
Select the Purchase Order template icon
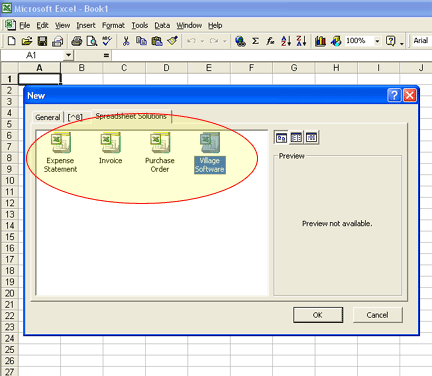(160, 143)
